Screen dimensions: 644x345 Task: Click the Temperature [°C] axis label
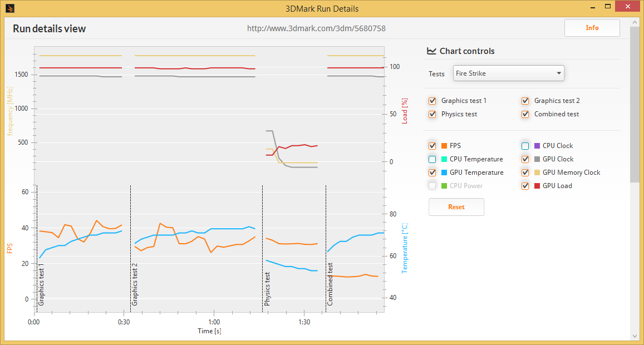pyautogui.click(x=405, y=248)
